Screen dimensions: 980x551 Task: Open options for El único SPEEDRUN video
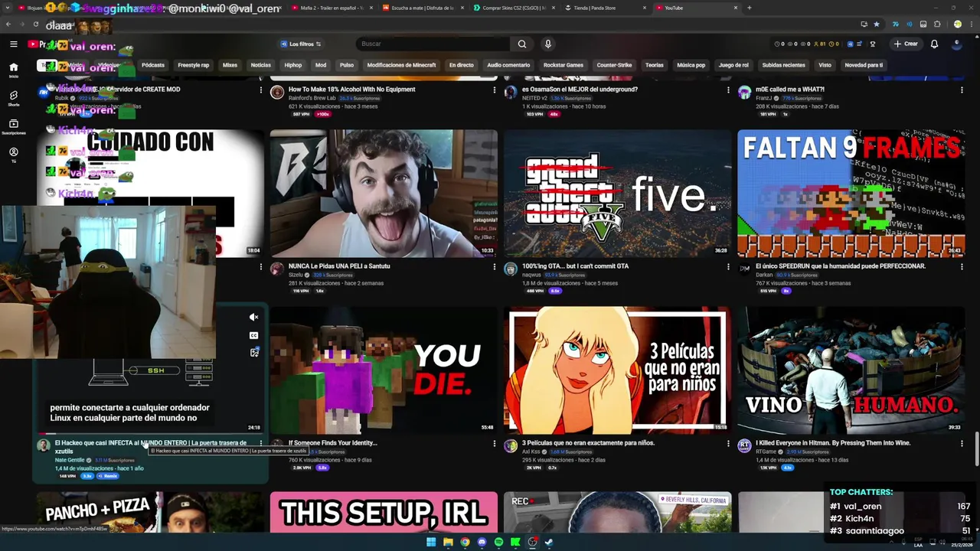(x=962, y=267)
